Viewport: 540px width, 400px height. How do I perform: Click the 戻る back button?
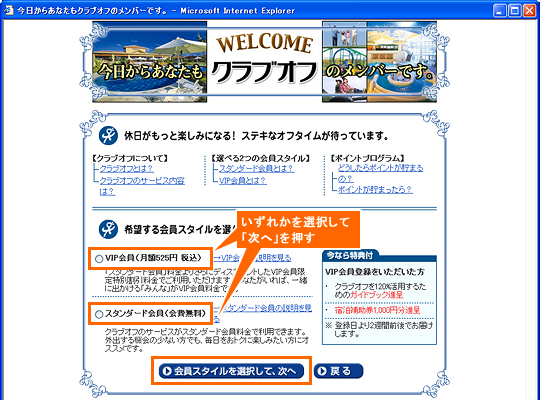tap(339, 371)
